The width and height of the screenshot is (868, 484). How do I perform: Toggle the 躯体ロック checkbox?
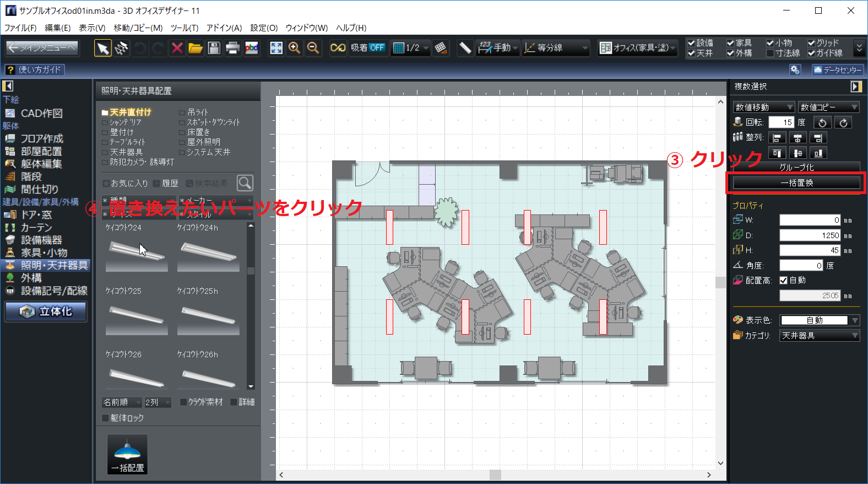tap(105, 418)
